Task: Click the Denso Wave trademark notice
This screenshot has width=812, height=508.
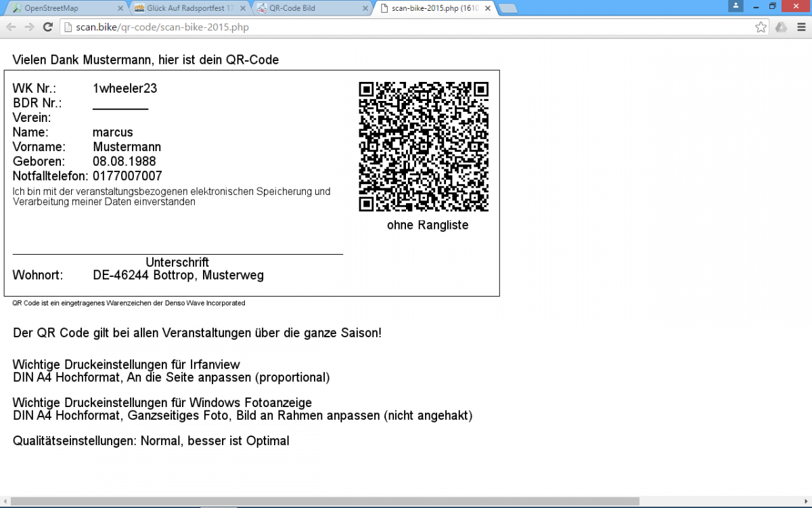Action: (x=129, y=303)
